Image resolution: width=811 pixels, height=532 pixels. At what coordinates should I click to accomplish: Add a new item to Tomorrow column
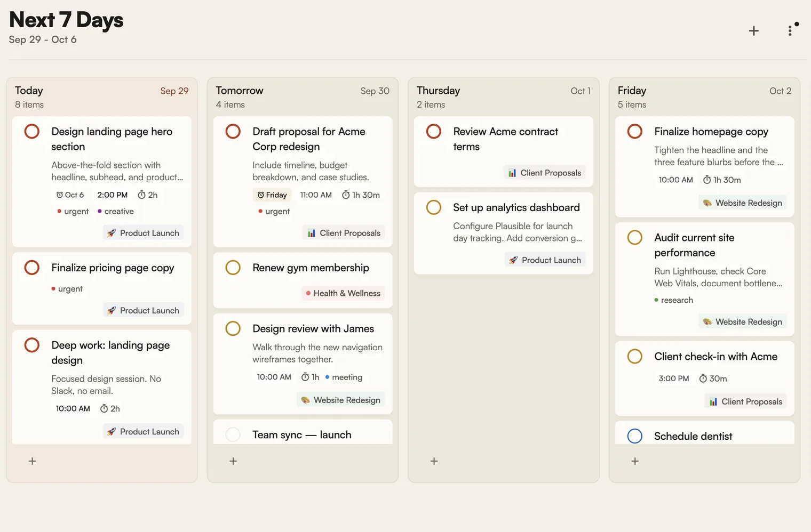[233, 461]
